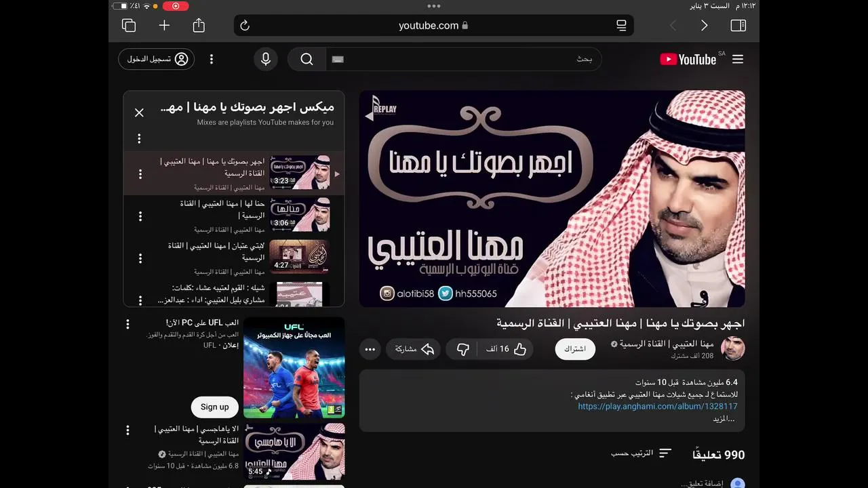The image size is (868, 488).
Task: Open Safari multitasking three dots at top
Action: (434, 6)
